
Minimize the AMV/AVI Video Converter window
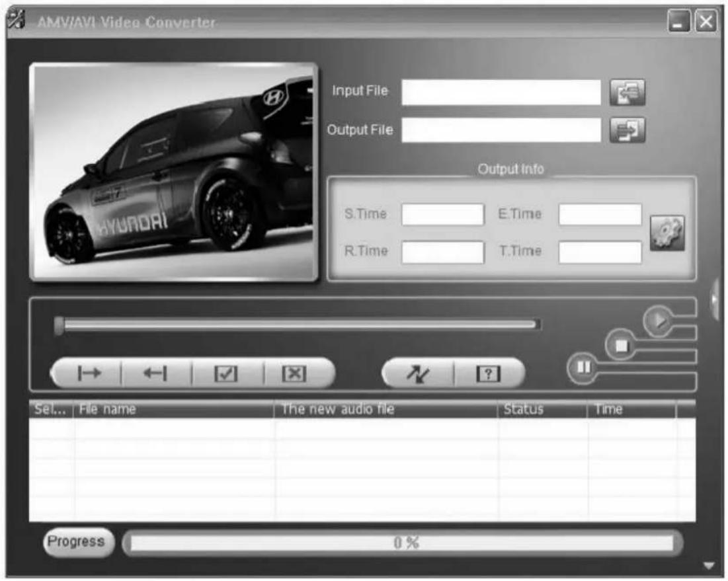678,21
